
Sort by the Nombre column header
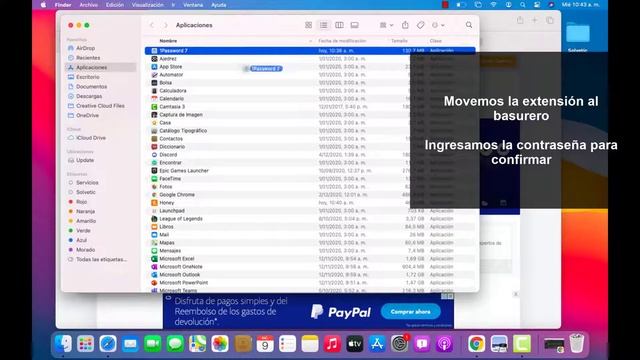[x=168, y=41]
